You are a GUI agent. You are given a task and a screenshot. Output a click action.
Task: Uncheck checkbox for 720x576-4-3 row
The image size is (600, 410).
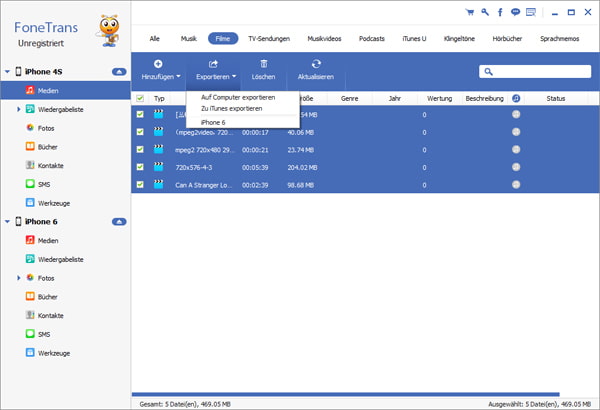pyautogui.click(x=140, y=167)
